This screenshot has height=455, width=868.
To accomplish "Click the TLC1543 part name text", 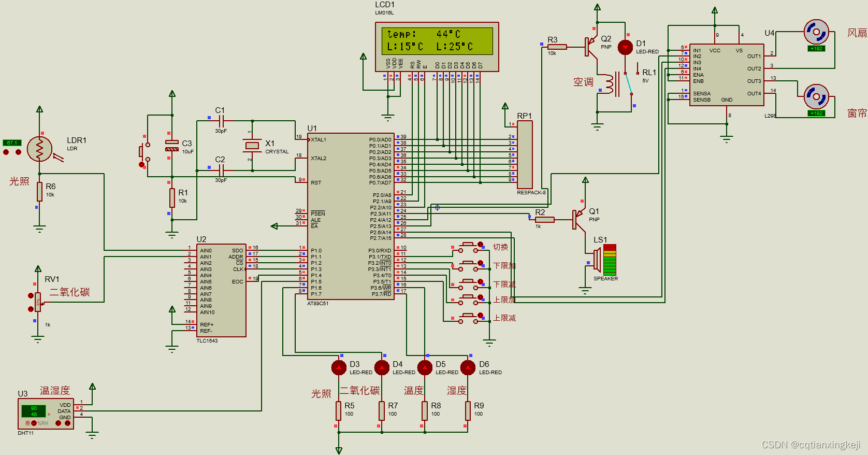I will click(207, 341).
